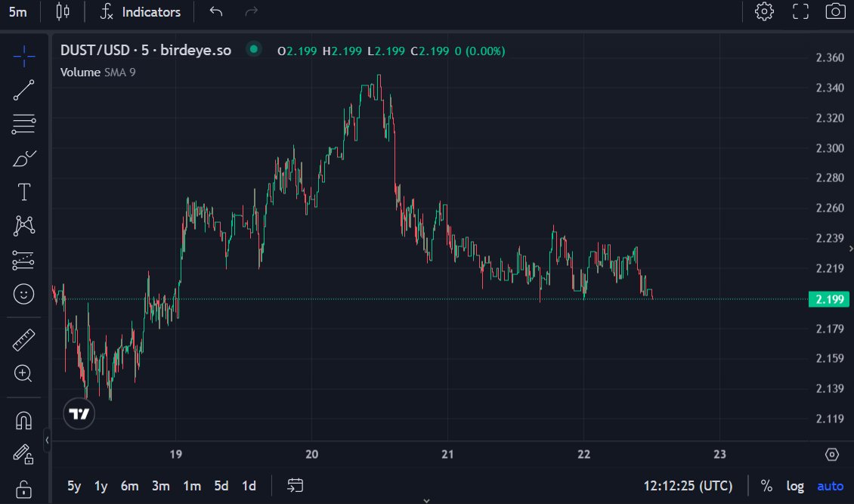Toggle percent scale mode
The width and height of the screenshot is (854, 504).
tap(766, 486)
